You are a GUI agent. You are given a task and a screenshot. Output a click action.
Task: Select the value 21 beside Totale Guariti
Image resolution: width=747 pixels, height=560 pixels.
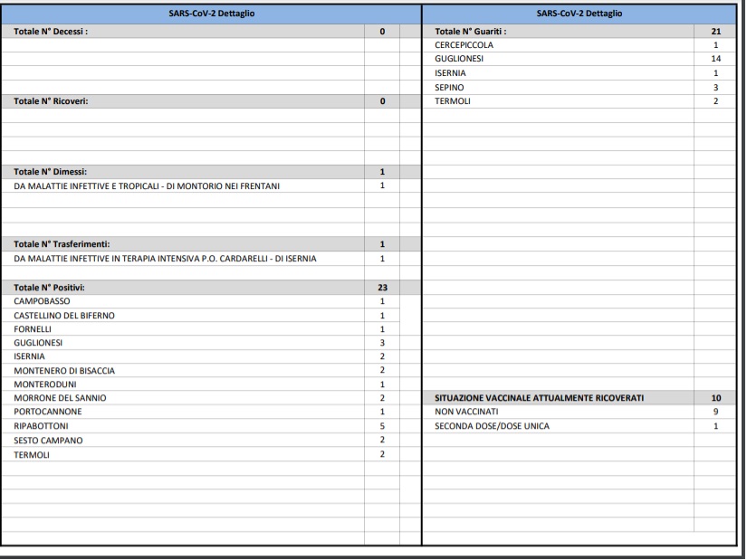coord(715,32)
